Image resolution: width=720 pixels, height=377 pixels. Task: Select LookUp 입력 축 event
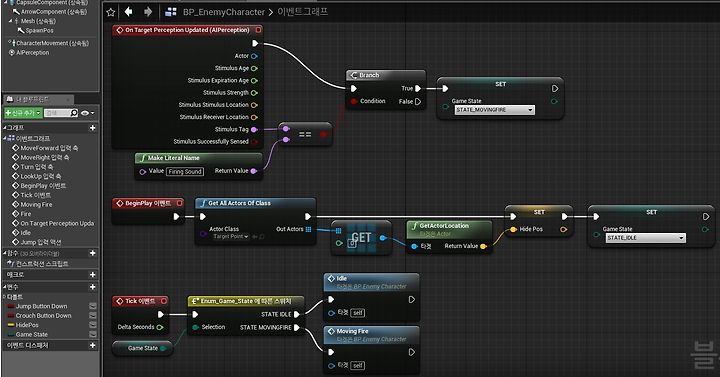[41, 176]
